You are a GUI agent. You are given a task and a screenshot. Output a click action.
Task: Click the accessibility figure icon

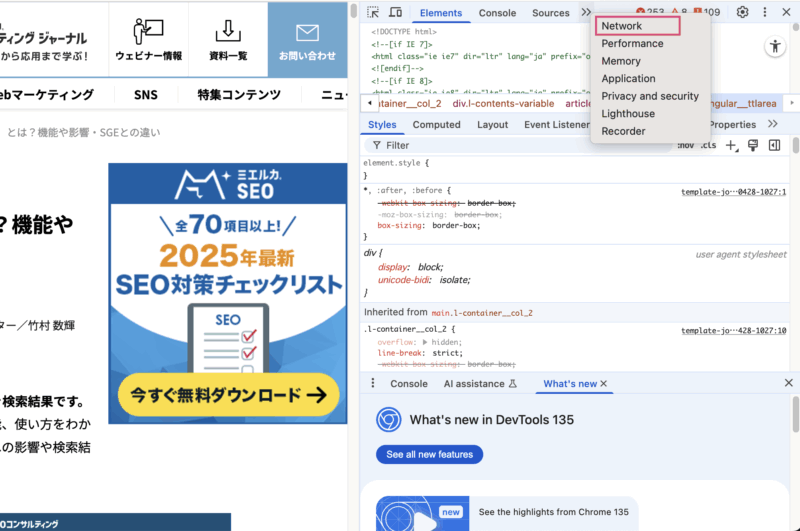coord(775,47)
